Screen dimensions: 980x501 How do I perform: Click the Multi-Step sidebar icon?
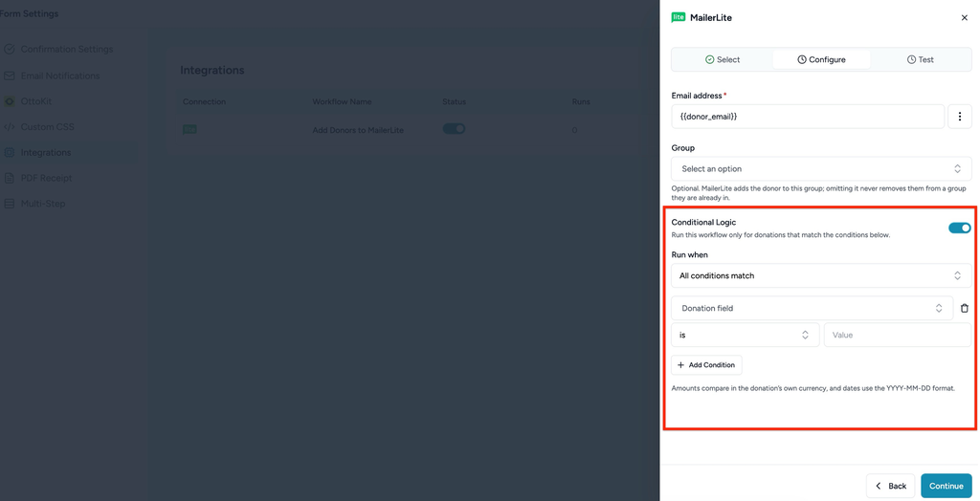pos(10,204)
